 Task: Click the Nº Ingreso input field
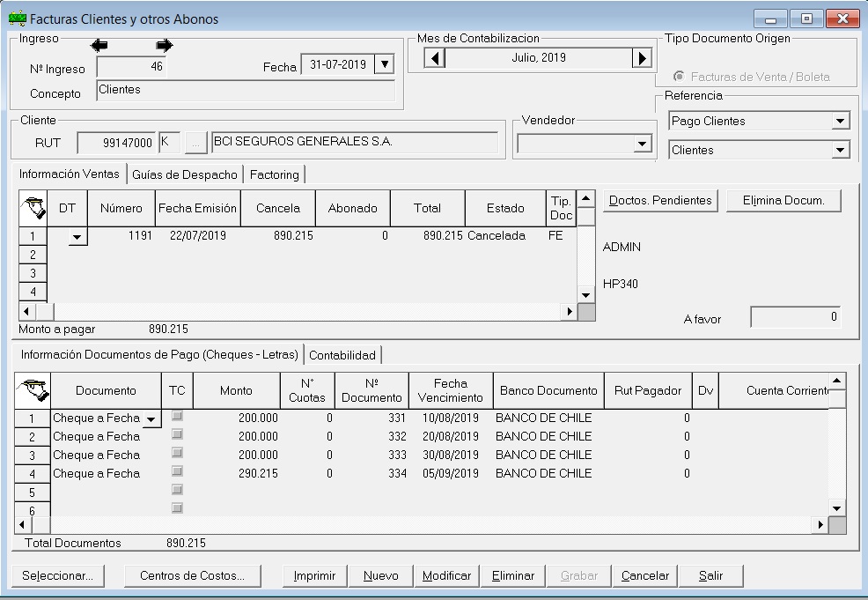pyautogui.click(x=132, y=67)
